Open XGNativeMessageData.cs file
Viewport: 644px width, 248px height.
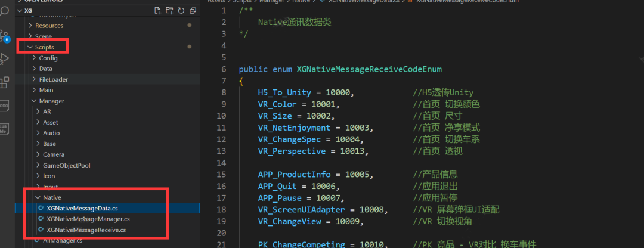coord(107,208)
